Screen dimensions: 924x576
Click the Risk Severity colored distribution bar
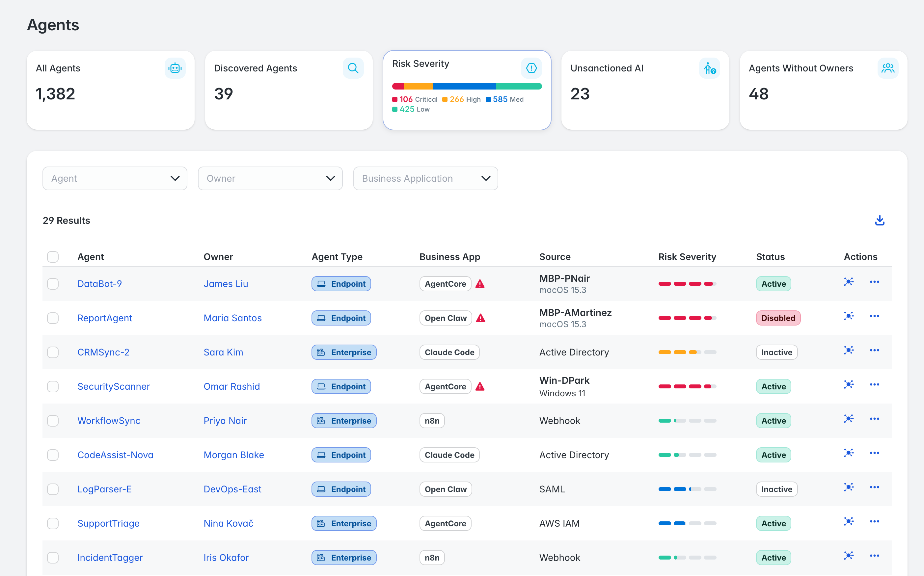tap(467, 86)
